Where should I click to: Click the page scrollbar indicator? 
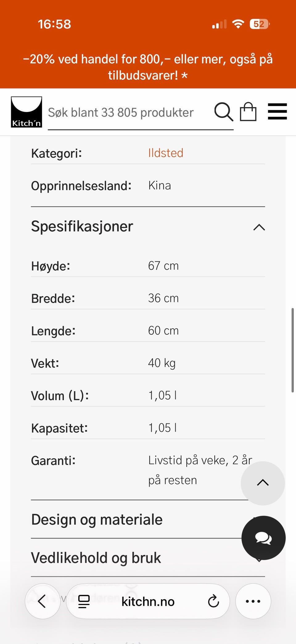[293, 350]
